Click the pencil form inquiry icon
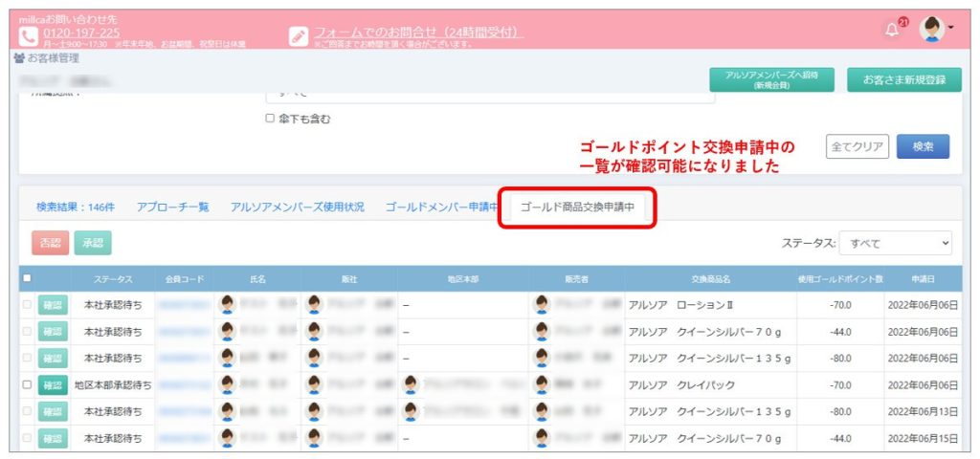Image resolution: width=980 pixels, height=459 pixels. click(299, 35)
